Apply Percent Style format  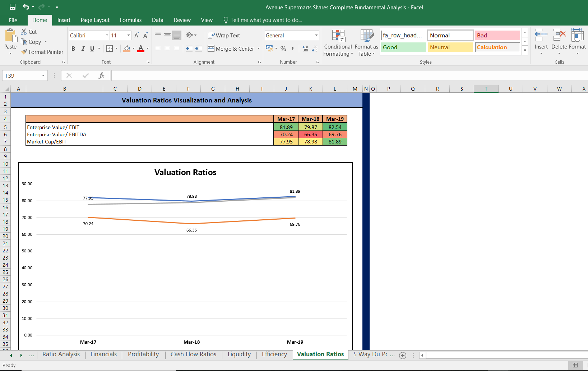(283, 49)
